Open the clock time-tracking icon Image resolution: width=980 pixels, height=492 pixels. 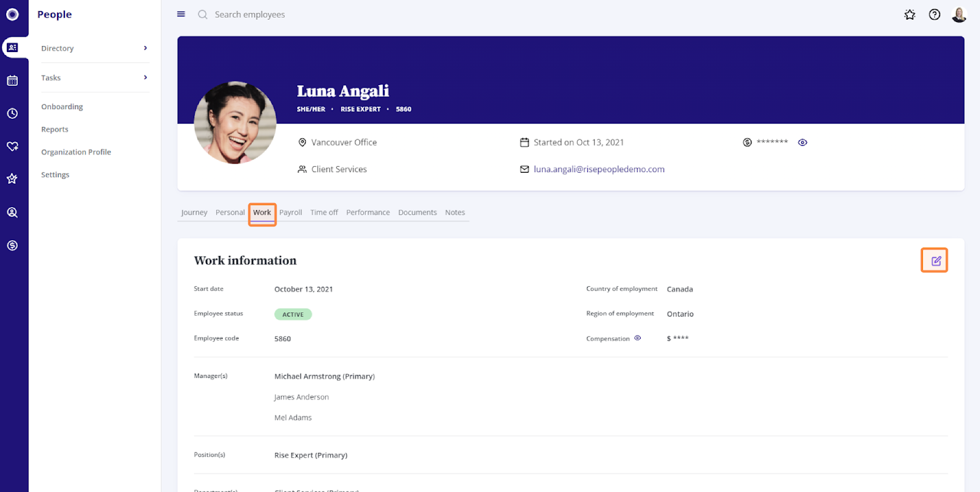[x=12, y=113]
